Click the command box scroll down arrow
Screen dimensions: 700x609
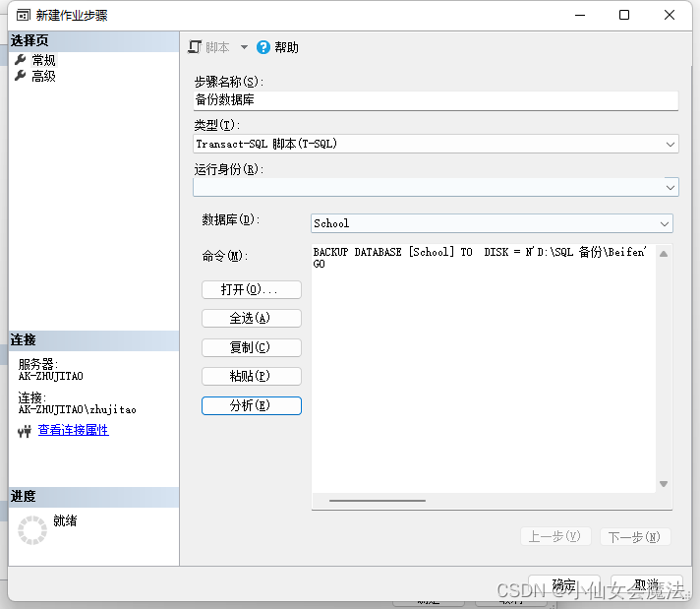pyautogui.click(x=664, y=484)
